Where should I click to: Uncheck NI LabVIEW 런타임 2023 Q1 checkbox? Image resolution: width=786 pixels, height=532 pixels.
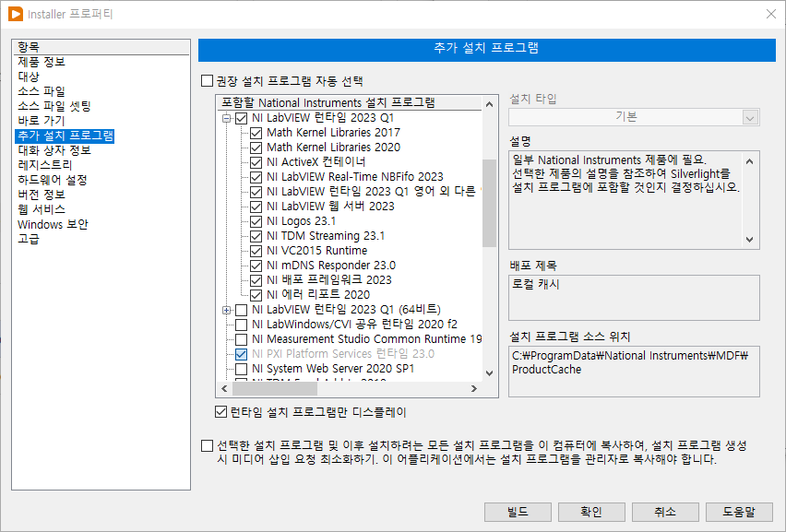[x=242, y=118]
